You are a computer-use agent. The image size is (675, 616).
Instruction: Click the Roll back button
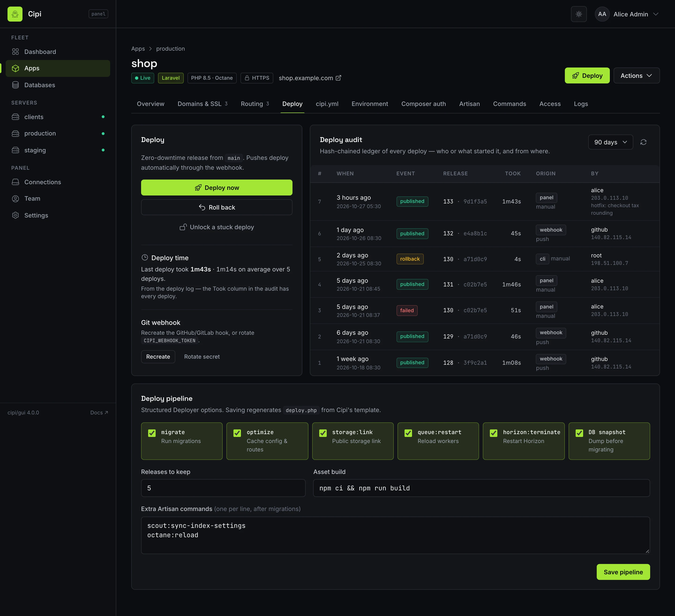pyautogui.click(x=217, y=207)
